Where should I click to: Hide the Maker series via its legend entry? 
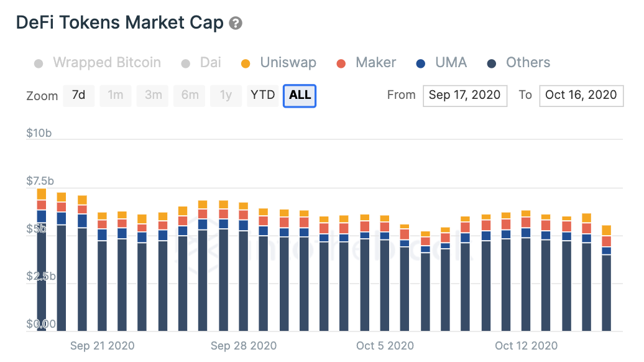click(x=375, y=62)
